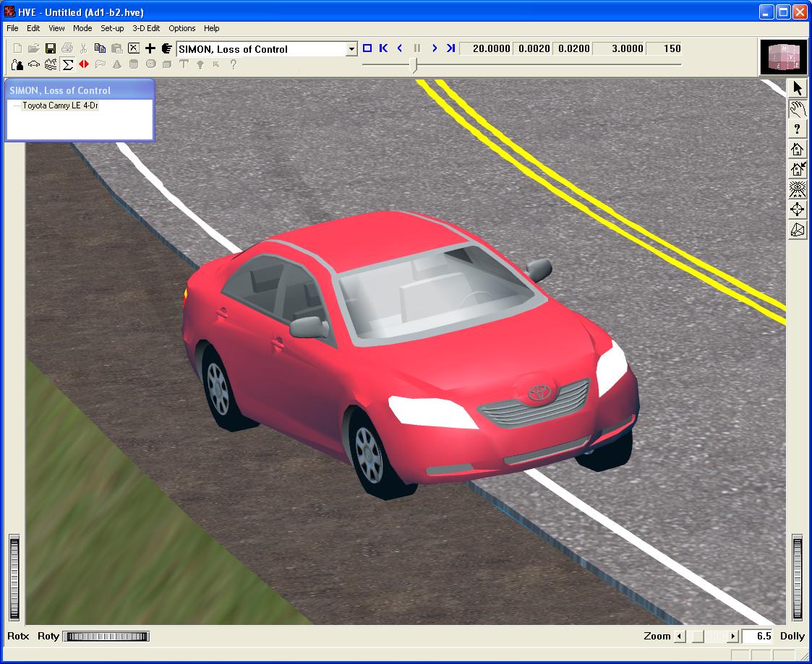Image resolution: width=812 pixels, height=664 pixels.
Task: Select Toyota Camry LE 4-Dr tree item
Action: pyautogui.click(x=60, y=105)
